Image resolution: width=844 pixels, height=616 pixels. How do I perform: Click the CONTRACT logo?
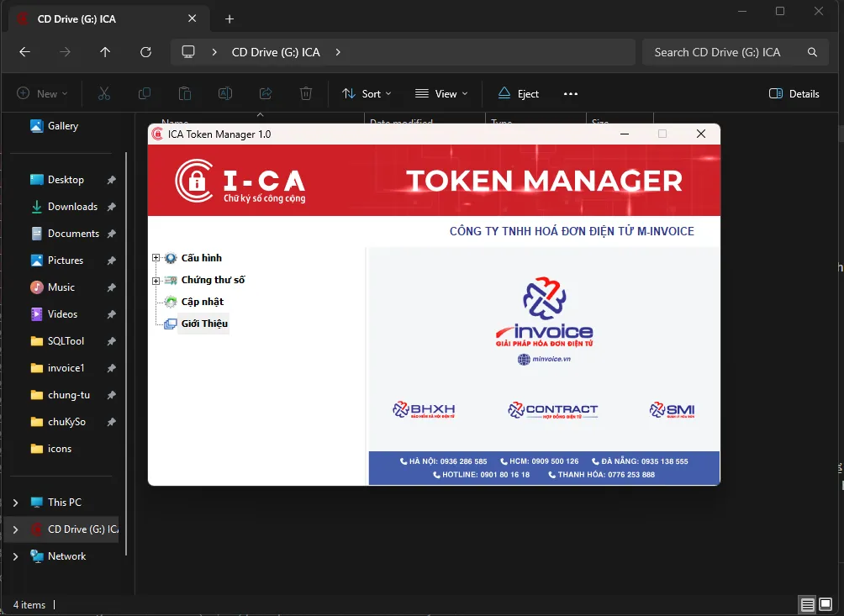pyautogui.click(x=553, y=410)
